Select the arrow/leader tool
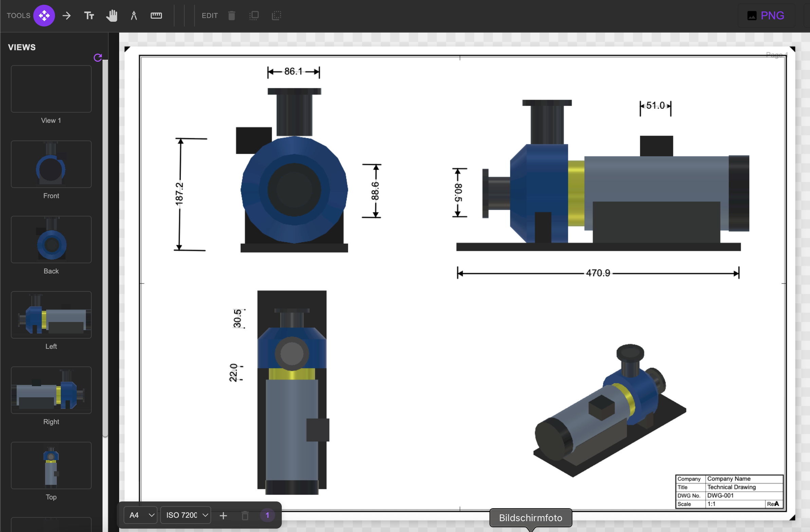Image resolution: width=810 pixels, height=532 pixels. [x=67, y=15]
